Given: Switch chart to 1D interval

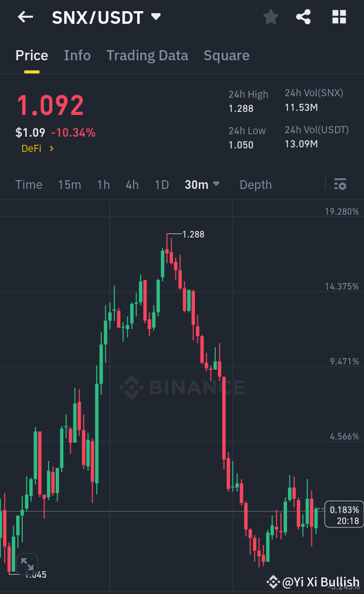Looking at the screenshot, I should click(161, 184).
